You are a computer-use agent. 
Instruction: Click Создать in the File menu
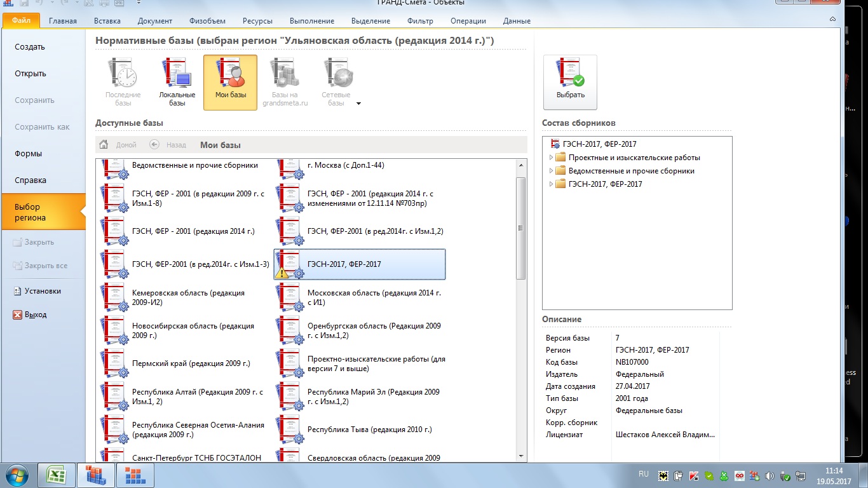pos(43,47)
